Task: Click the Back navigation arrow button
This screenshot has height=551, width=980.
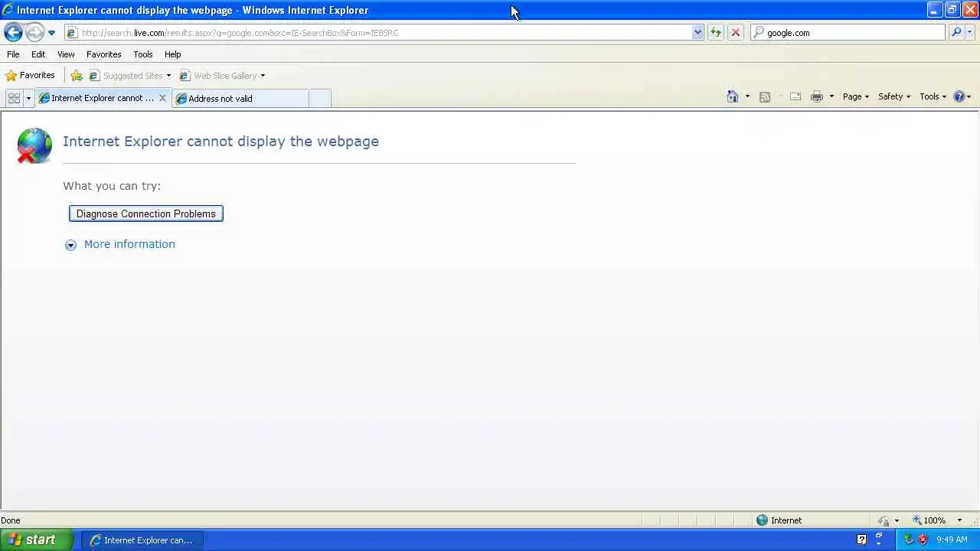Action: coord(13,32)
